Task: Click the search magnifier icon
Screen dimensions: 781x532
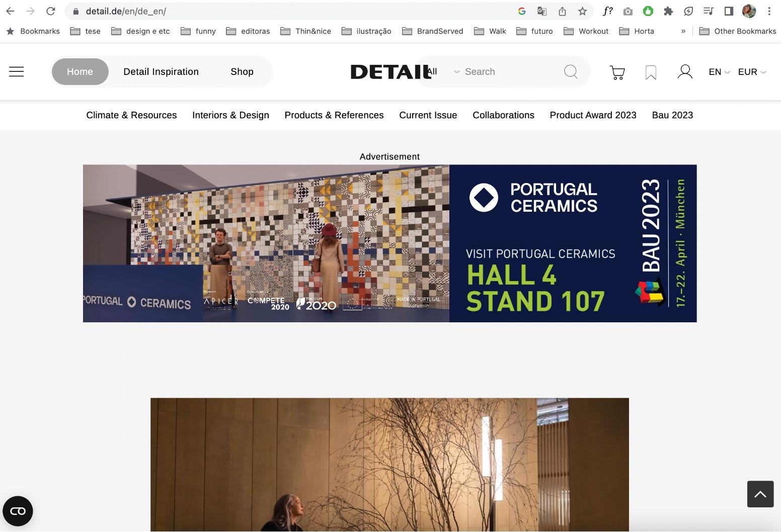Action: coord(571,71)
